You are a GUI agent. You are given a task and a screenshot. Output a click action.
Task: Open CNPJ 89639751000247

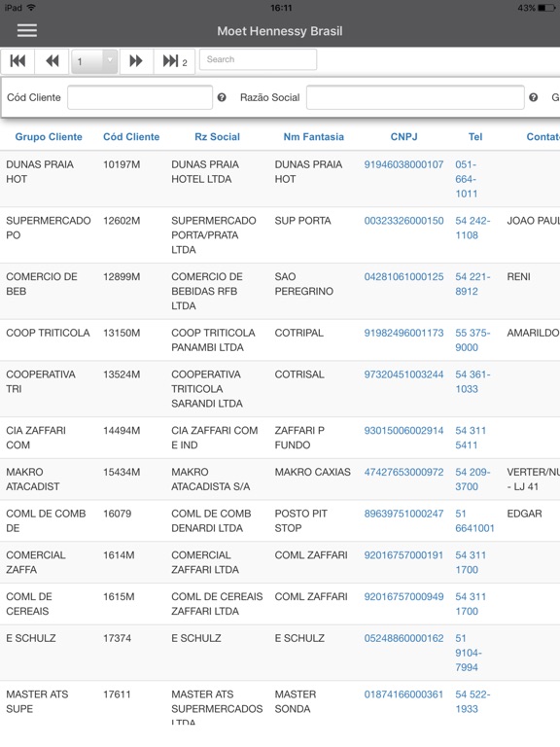403,514
